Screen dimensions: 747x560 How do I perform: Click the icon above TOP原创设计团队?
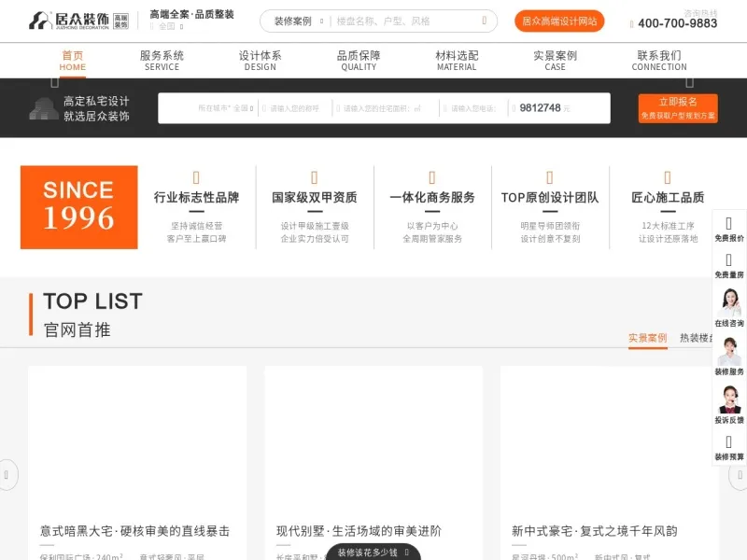tap(549, 177)
